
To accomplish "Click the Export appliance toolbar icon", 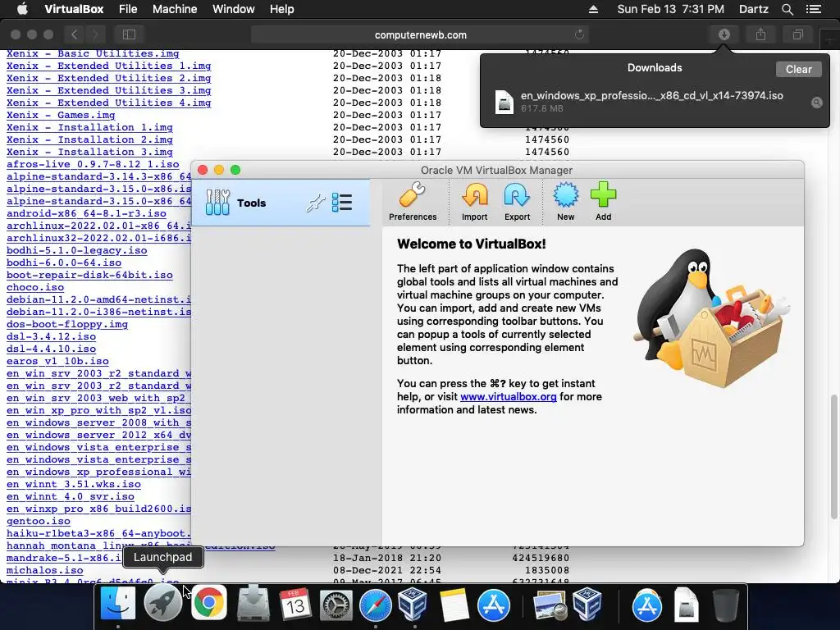I will [517, 202].
